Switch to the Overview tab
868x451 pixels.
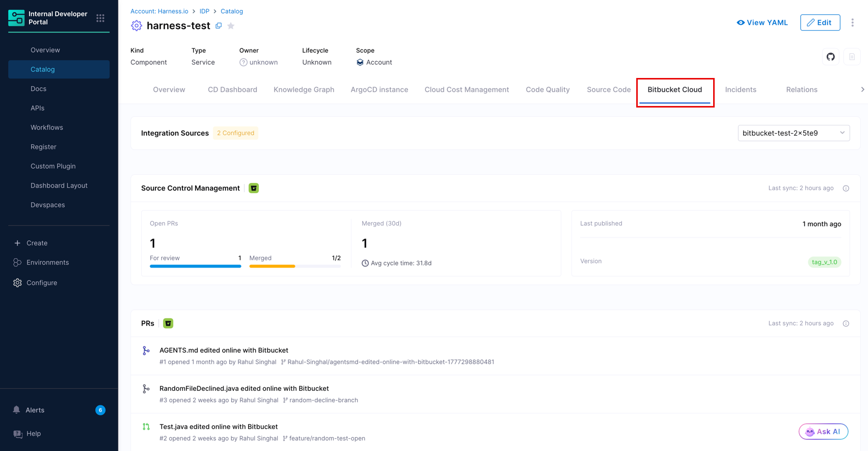(x=169, y=90)
